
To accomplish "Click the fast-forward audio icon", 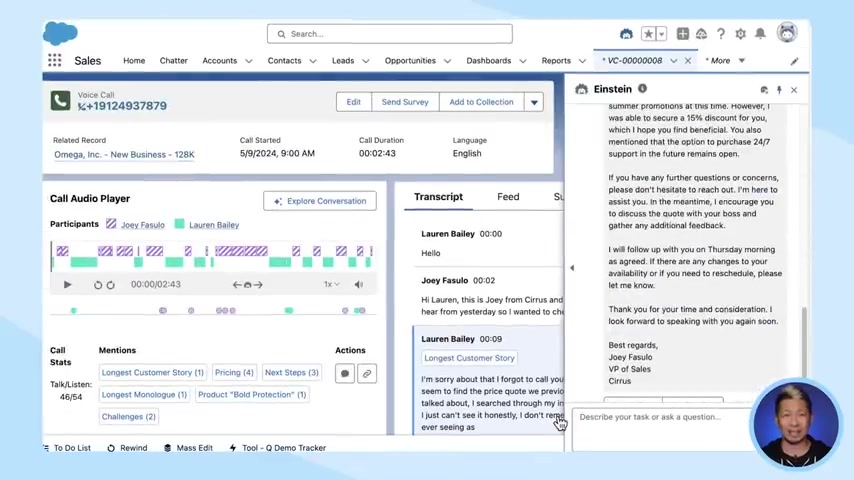I will pyautogui.click(x=111, y=284).
